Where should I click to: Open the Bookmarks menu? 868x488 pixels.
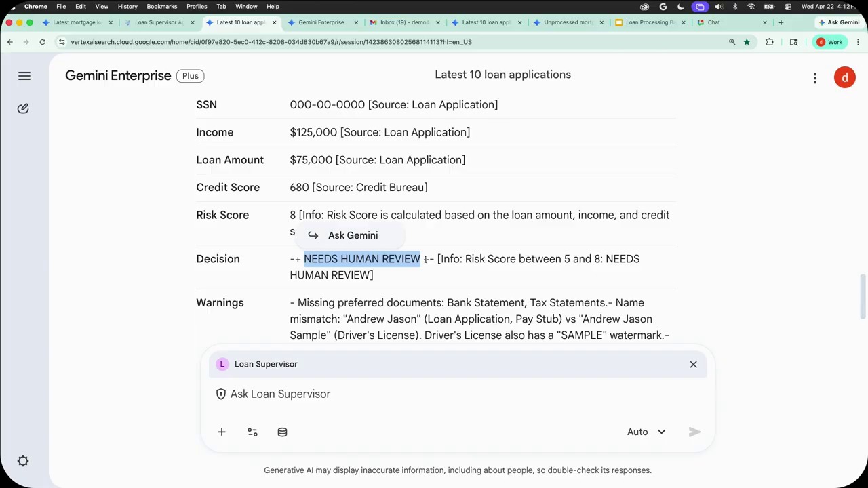[162, 6]
